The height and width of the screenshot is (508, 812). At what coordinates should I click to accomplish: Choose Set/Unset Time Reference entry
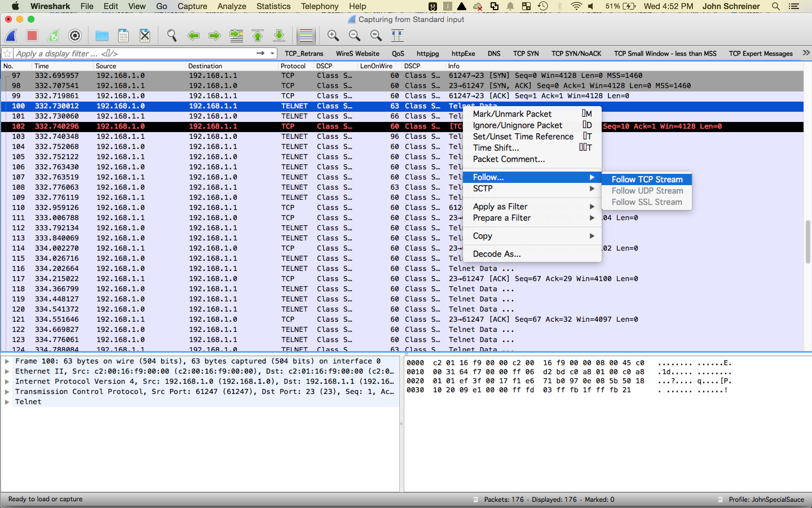pyautogui.click(x=532, y=136)
